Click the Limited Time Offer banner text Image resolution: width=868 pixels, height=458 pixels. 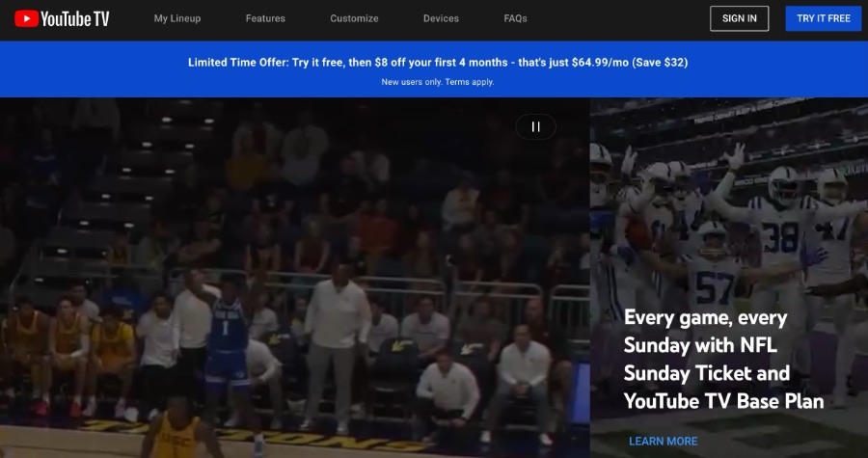[x=438, y=63]
